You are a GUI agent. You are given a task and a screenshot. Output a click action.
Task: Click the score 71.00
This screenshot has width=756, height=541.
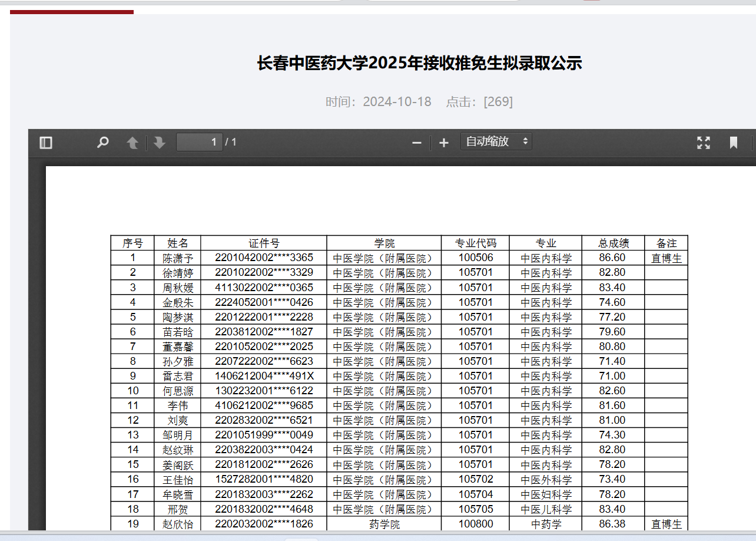(x=612, y=375)
